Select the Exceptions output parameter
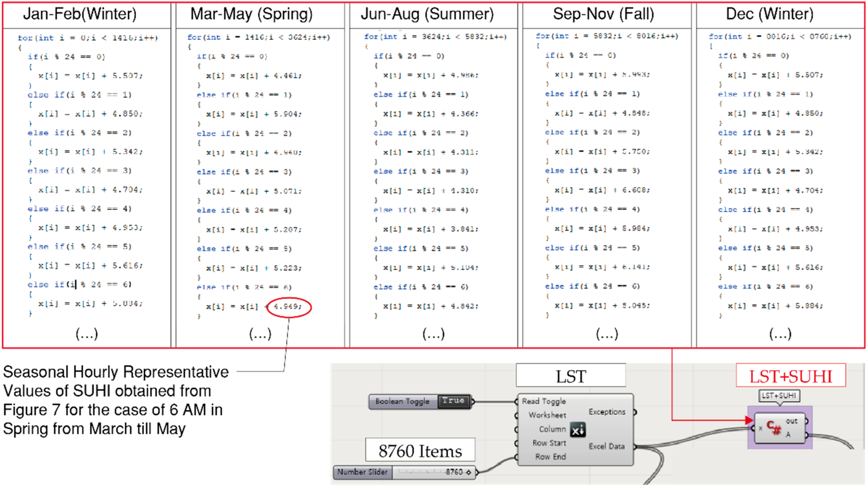This screenshot has width=868, height=489. (x=607, y=412)
